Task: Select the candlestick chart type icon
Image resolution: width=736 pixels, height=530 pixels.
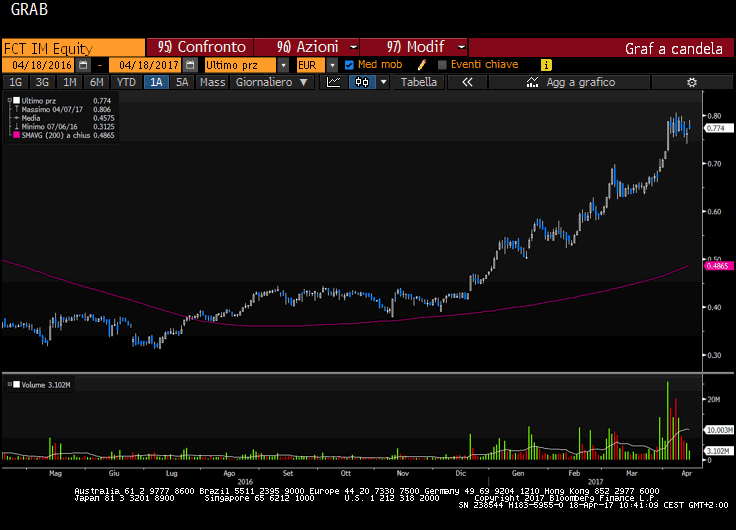Action: tap(362, 82)
